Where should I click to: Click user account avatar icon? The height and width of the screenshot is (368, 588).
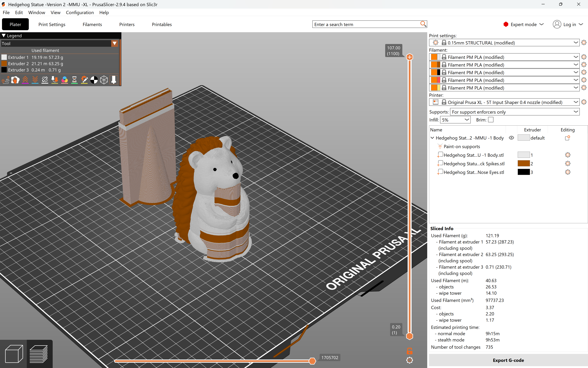coord(557,24)
